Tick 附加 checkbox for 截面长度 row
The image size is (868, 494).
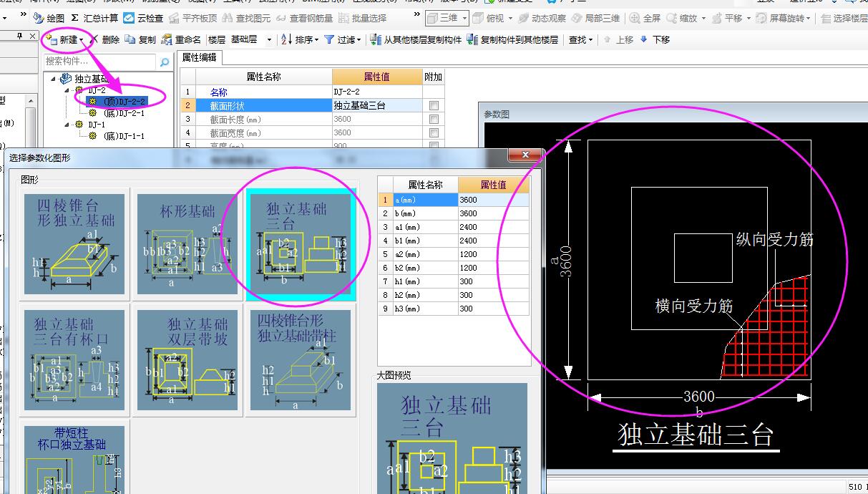click(x=434, y=119)
